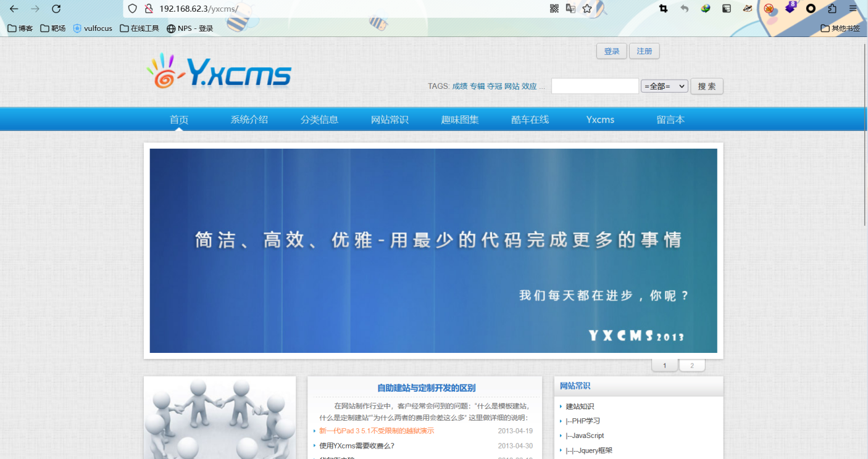Click the 网站常识 sidebar heading
868x459 pixels.
pyautogui.click(x=575, y=386)
